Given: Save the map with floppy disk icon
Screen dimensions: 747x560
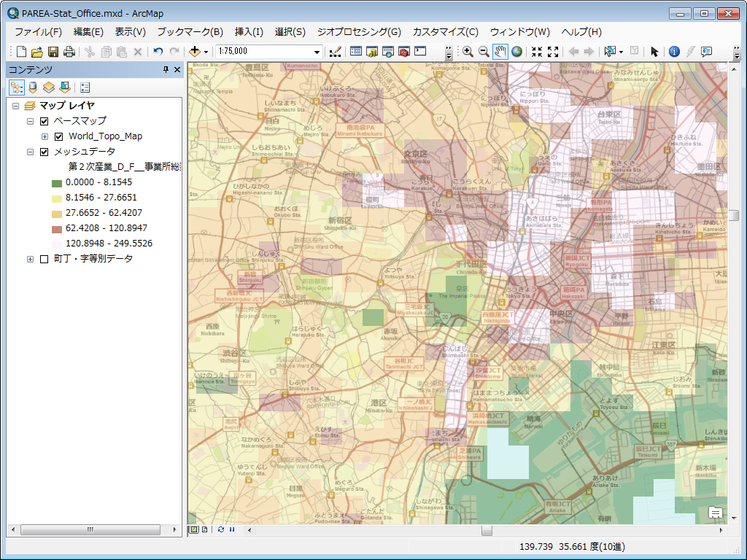Looking at the screenshot, I should (x=53, y=52).
